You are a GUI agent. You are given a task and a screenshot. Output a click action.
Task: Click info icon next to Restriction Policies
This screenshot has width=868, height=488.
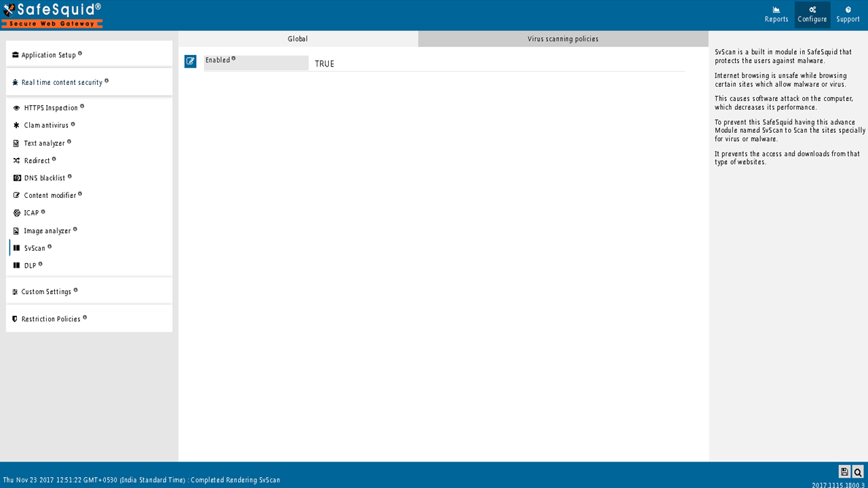click(85, 317)
